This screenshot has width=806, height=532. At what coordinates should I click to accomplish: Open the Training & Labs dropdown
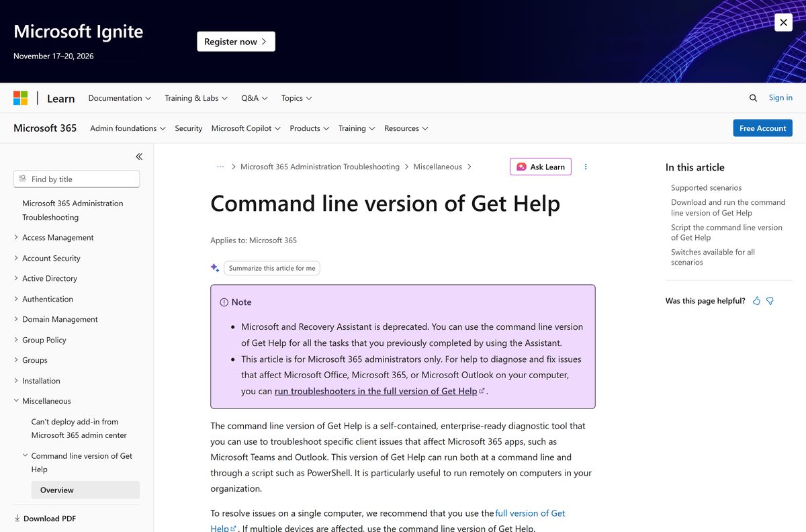196,98
